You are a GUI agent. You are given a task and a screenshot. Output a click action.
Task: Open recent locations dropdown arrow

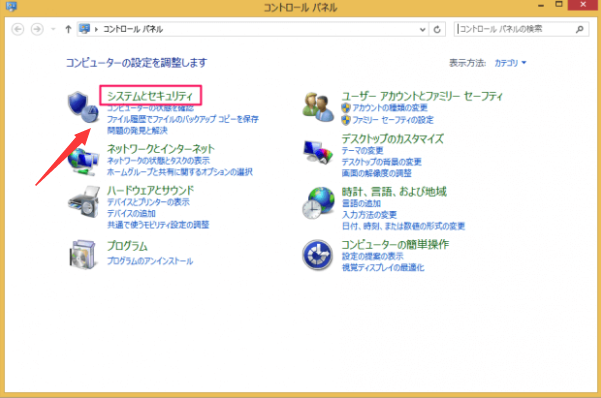click(53, 29)
